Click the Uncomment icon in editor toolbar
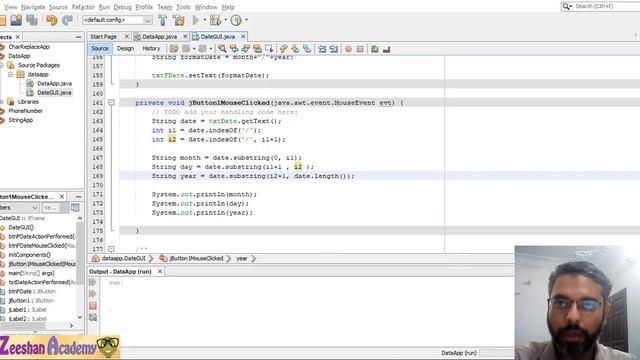The image size is (640, 360). click(x=387, y=49)
